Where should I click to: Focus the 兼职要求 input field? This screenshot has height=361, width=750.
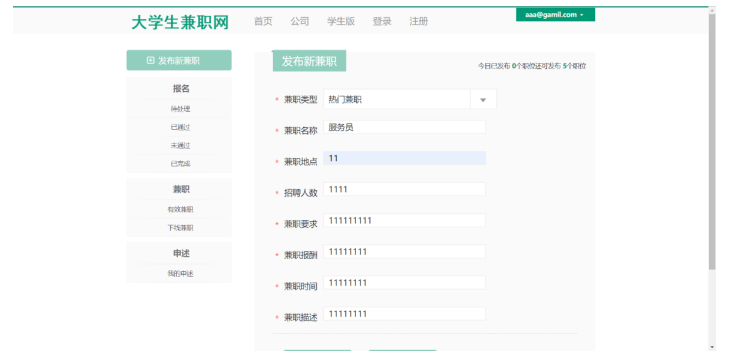[405, 220]
